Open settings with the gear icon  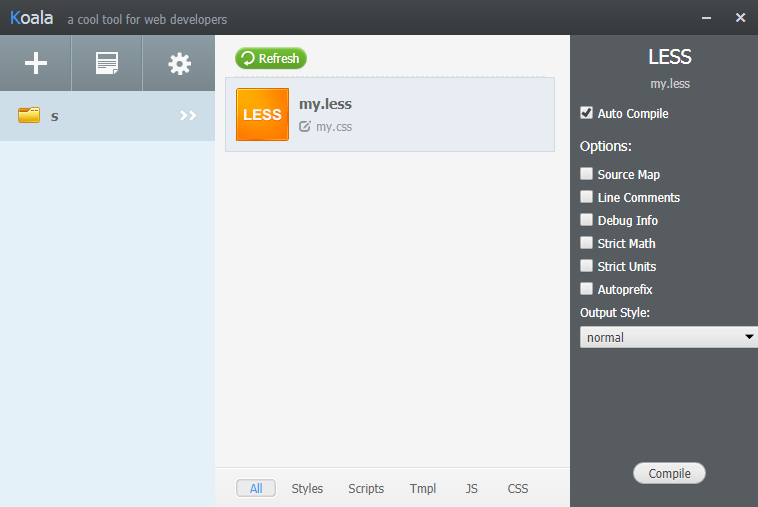(179, 63)
